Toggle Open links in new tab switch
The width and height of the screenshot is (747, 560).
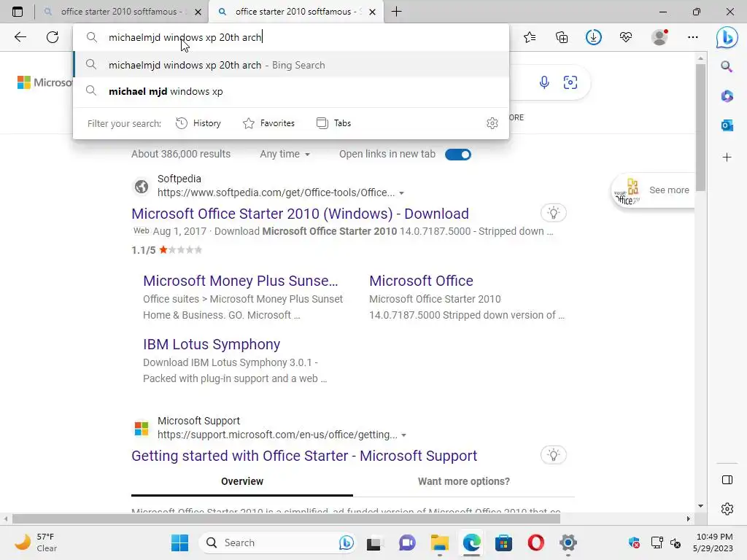tap(458, 155)
